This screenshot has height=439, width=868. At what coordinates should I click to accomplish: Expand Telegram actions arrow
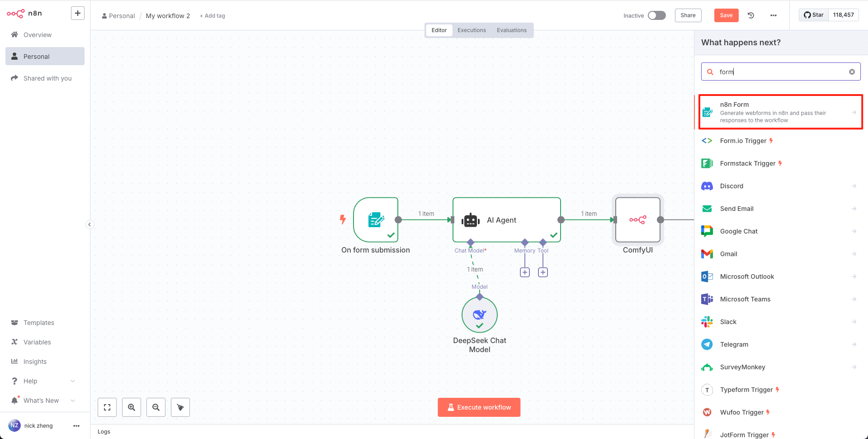click(x=854, y=344)
